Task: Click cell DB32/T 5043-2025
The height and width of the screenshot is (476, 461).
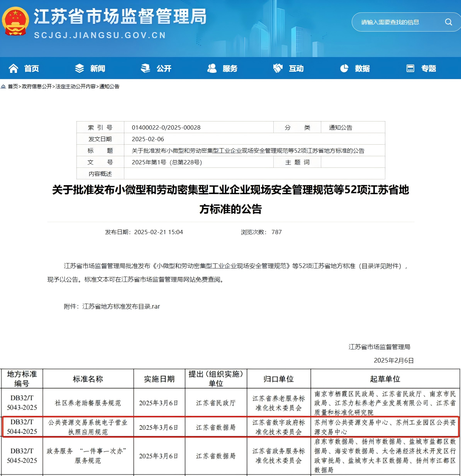Action: coord(22,403)
